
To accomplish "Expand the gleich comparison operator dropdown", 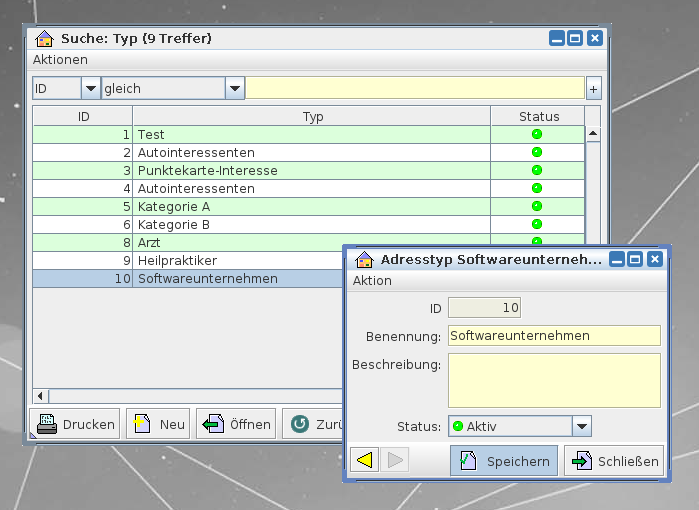I will 235,89.
